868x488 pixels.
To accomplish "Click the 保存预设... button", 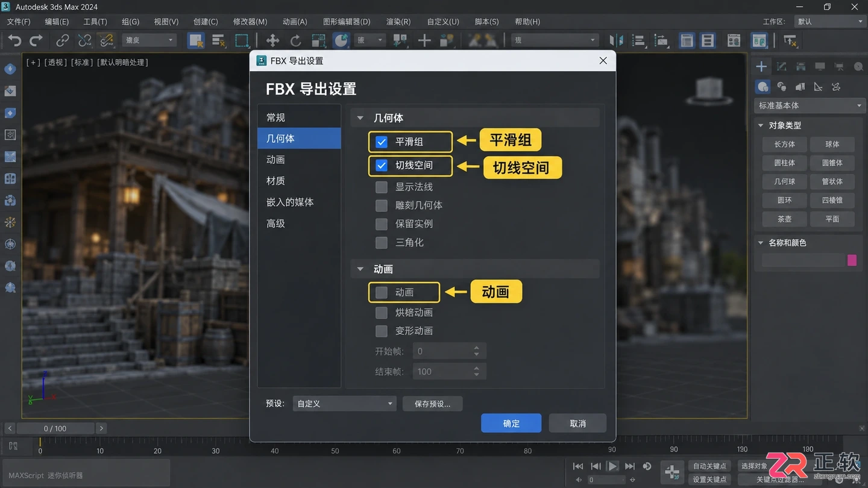I will click(x=433, y=404).
